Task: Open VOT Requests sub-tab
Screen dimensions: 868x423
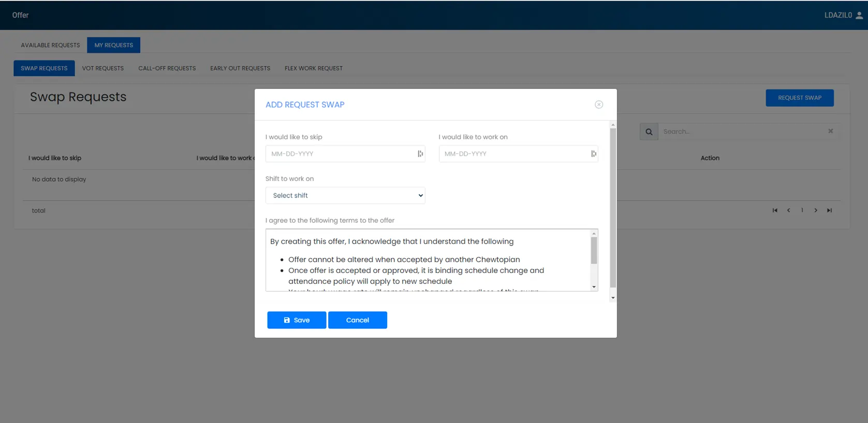Action: pos(102,68)
